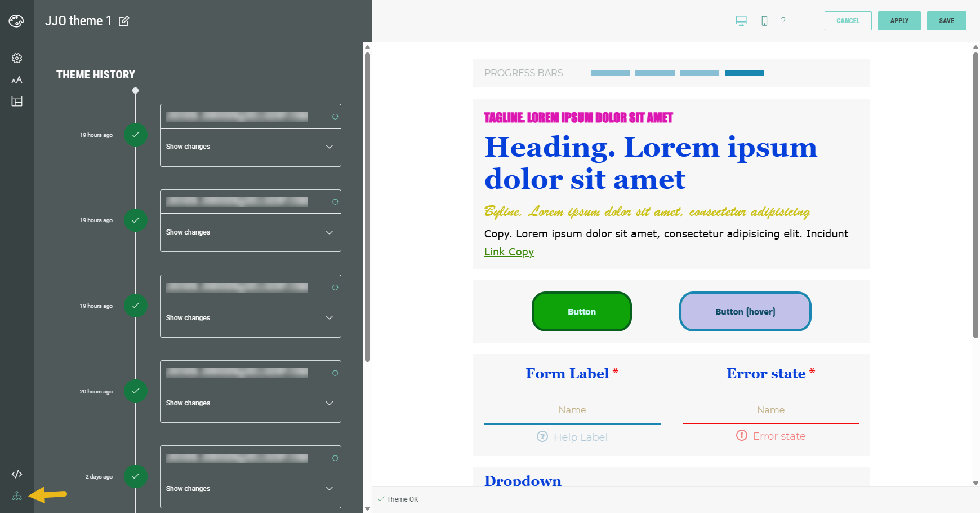Image resolution: width=980 pixels, height=513 pixels.
Task: Click the Apply button
Action: pos(899,21)
